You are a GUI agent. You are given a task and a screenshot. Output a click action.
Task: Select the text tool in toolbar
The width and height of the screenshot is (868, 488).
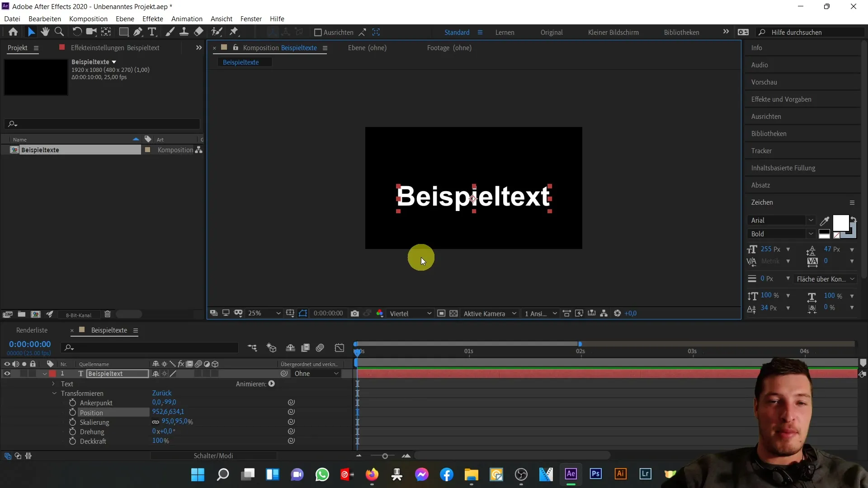(151, 32)
